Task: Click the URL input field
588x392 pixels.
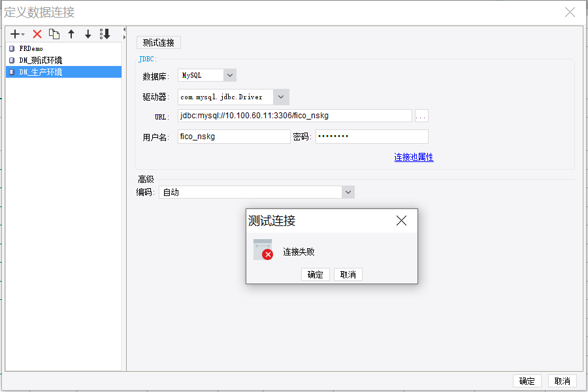Action: coord(295,116)
